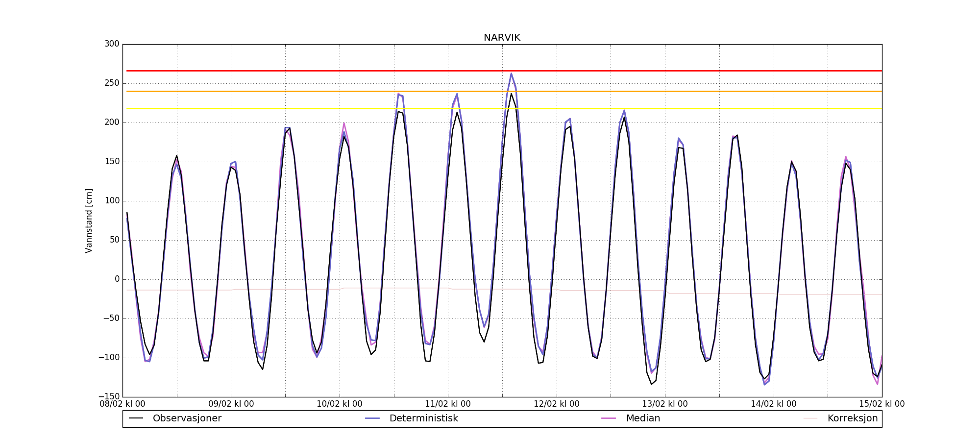Viewport: 980px width, 441px height.
Task: Click the red horizontal threshold line
Action: [x=504, y=71]
